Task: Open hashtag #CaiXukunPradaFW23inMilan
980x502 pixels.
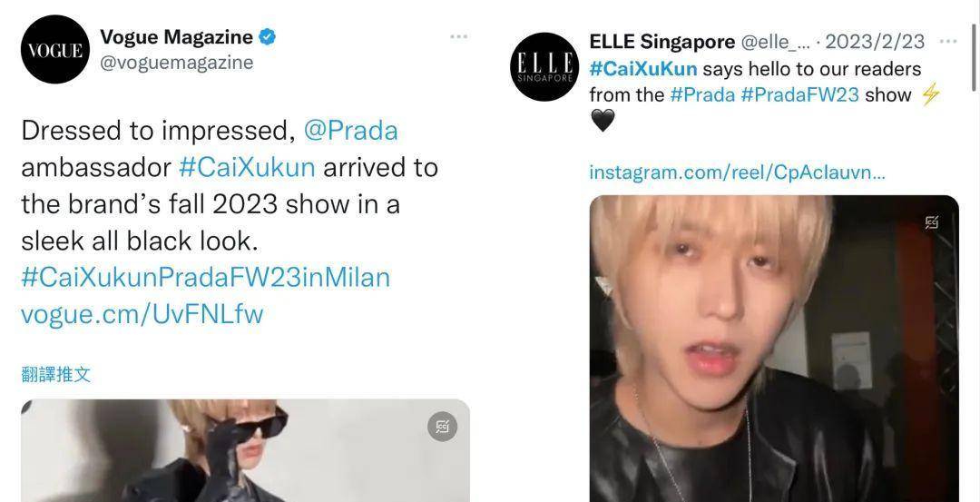Action: click(206, 278)
